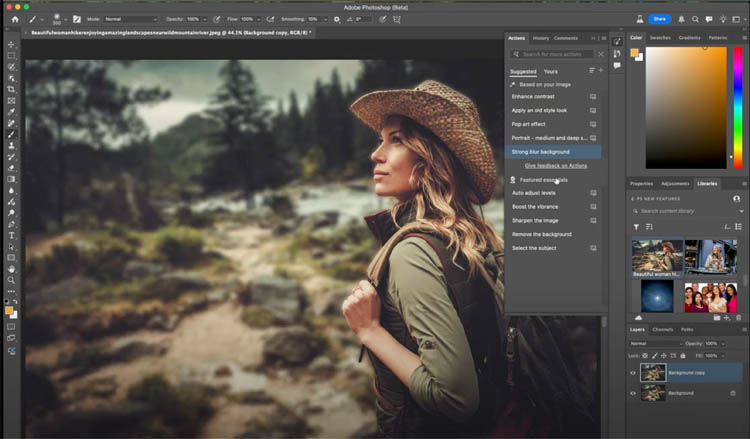Select the Eyedropper tool
This screenshot has height=439, width=750.
pos(11,112)
